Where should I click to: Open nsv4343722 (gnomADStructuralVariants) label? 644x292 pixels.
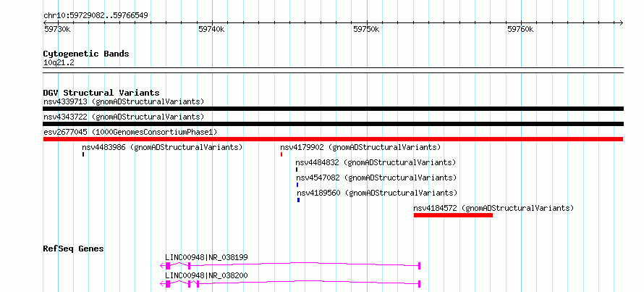coord(124,117)
